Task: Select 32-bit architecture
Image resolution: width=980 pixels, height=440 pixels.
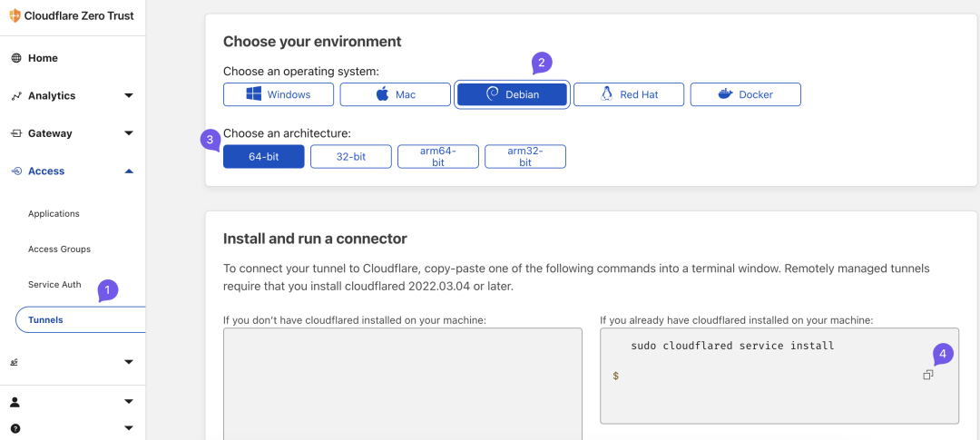Action: 350,157
